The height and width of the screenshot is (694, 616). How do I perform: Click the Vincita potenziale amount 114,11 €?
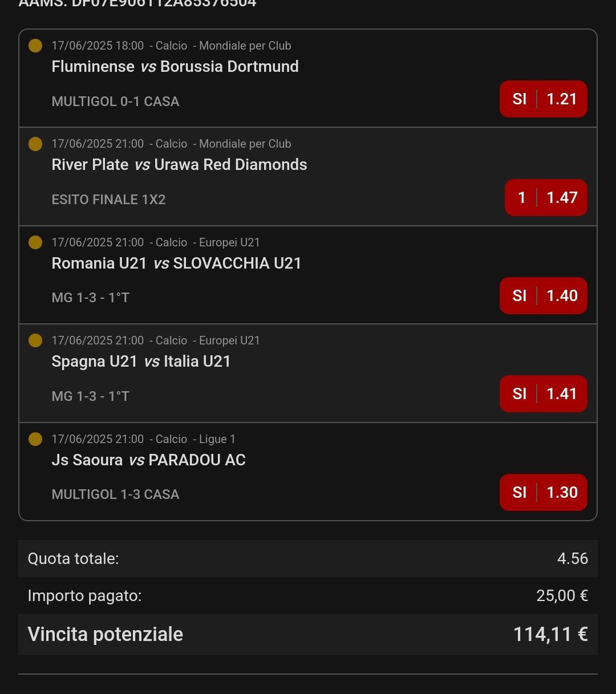click(x=550, y=634)
